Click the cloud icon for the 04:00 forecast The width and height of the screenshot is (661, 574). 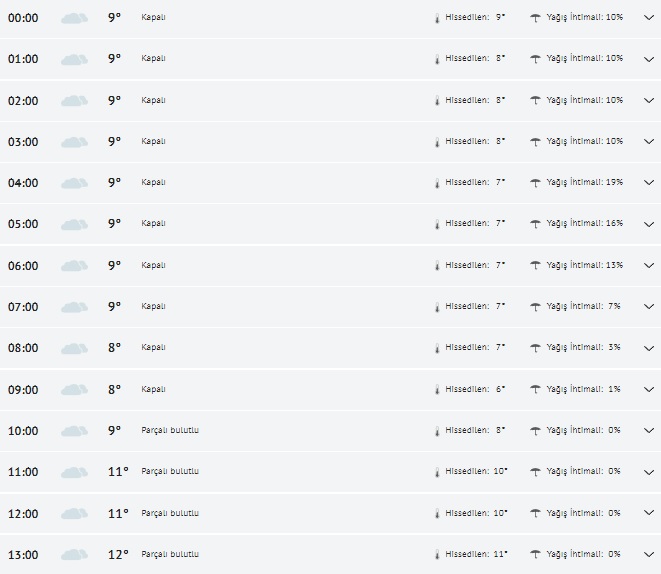[74, 183]
